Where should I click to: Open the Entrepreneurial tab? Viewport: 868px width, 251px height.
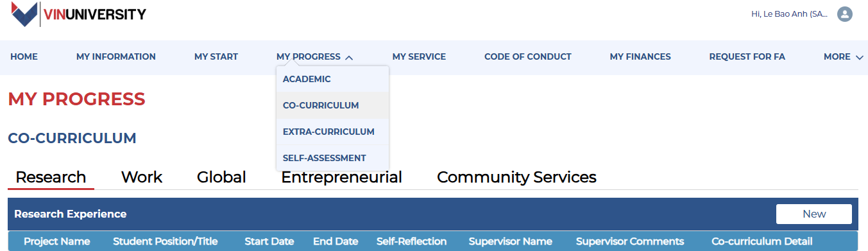tap(341, 177)
